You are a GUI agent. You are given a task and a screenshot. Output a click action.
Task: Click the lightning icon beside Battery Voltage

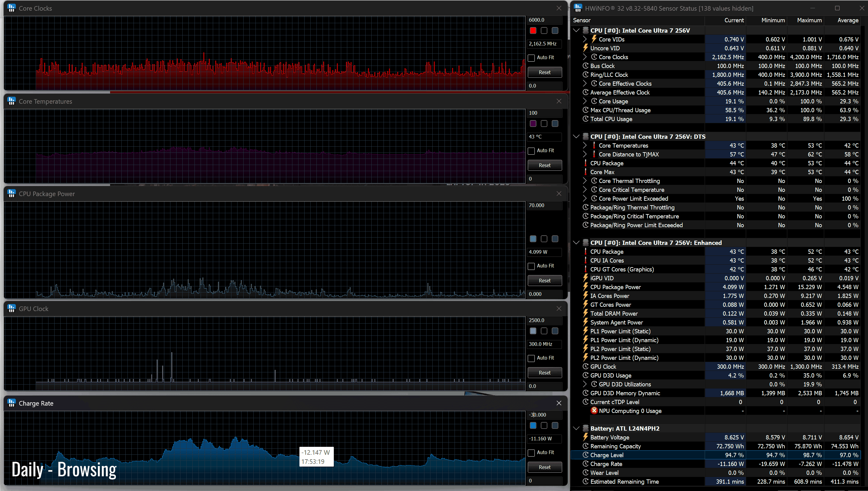tap(585, 437)
